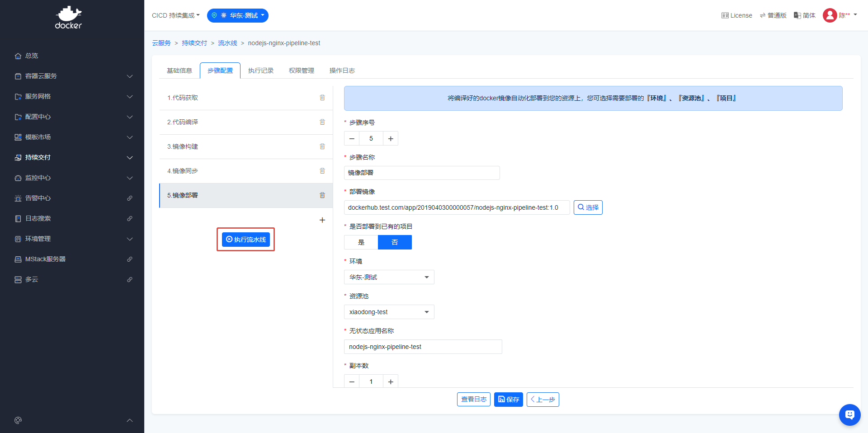Switch to the 执行记录 tab
868x433 pixels.
tap(261, 71)
